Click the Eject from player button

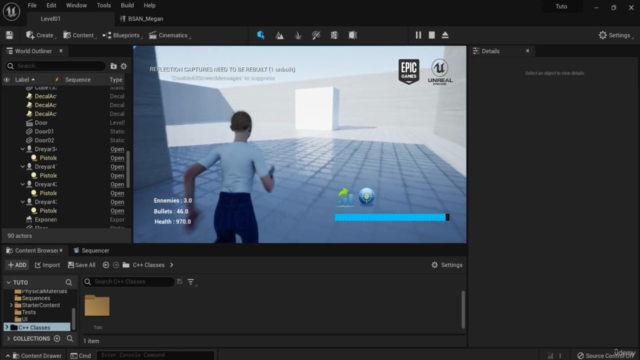tap(445, 35)
